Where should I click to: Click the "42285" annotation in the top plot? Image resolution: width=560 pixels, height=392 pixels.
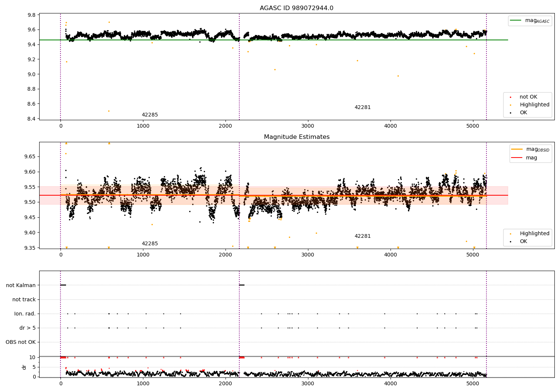150,115
